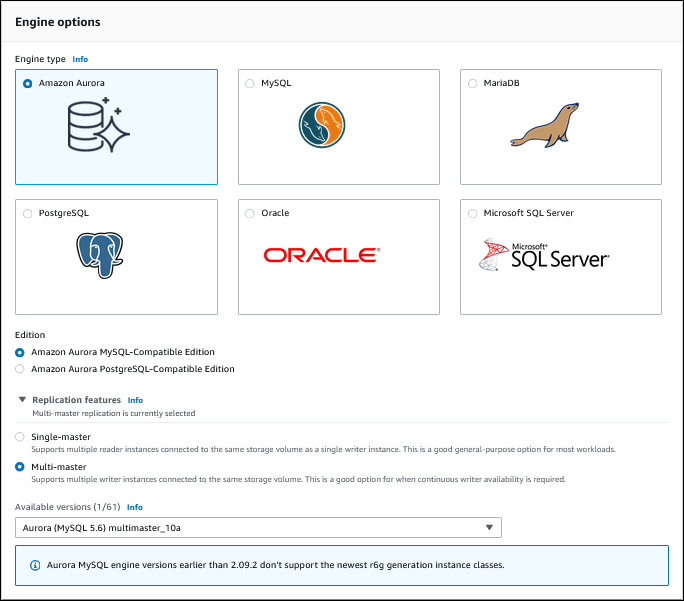Select the PostgreSQL engine type radio button
This screenshot has width=684, height=601.
pyautogui.click(x=27, y=213)
